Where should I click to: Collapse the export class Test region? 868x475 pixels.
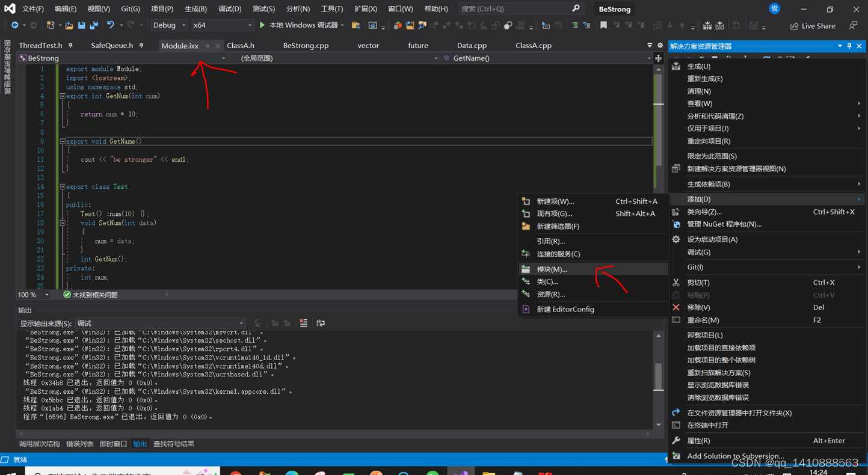tap(62, 186)
